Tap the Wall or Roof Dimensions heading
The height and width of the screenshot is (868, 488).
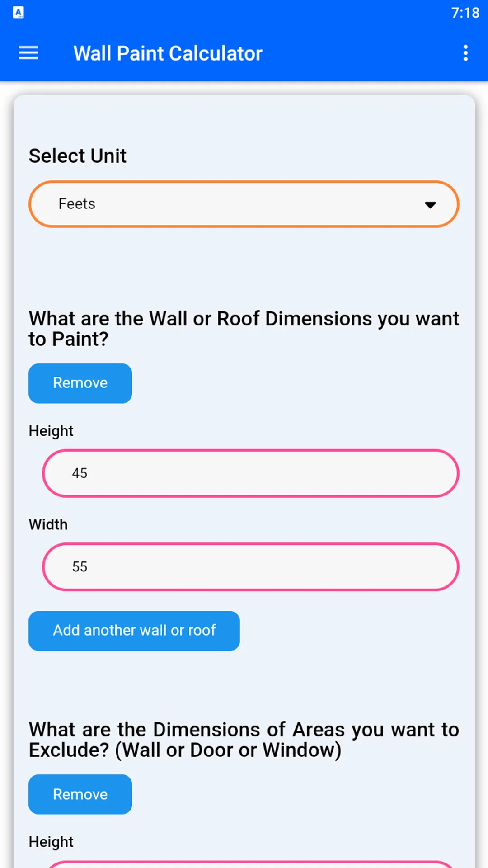tap(244, 329)
